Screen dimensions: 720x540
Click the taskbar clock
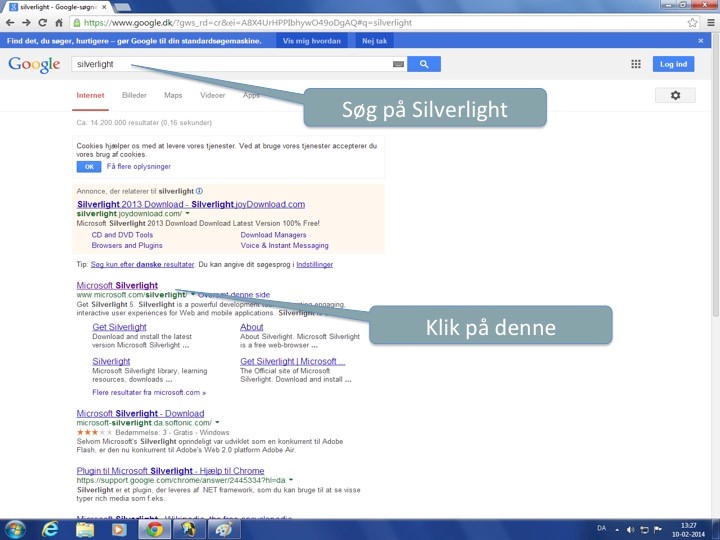point(688,529)
